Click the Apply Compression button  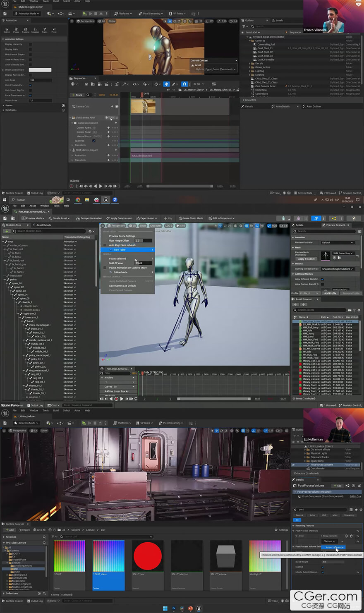click(x=119, y=218)
